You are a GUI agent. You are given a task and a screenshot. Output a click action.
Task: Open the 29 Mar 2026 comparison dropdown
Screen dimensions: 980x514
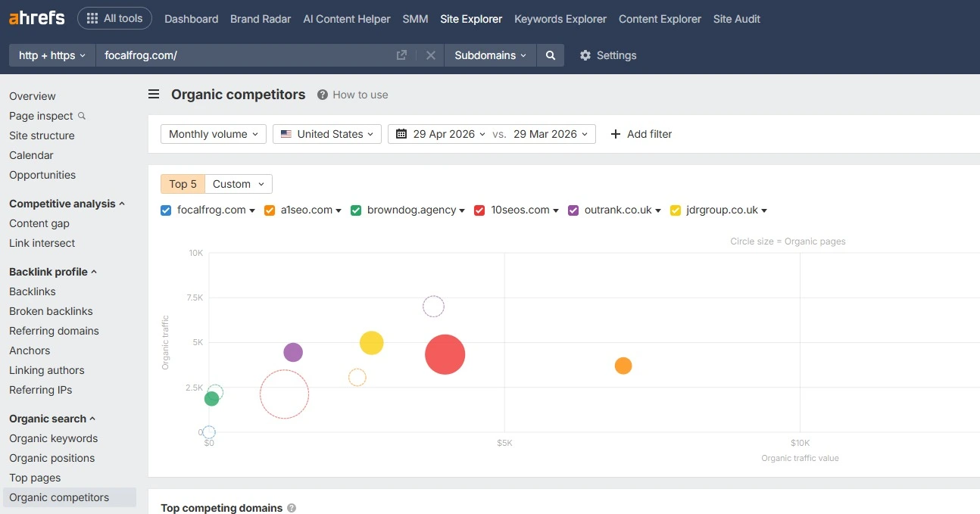(550, 134)
